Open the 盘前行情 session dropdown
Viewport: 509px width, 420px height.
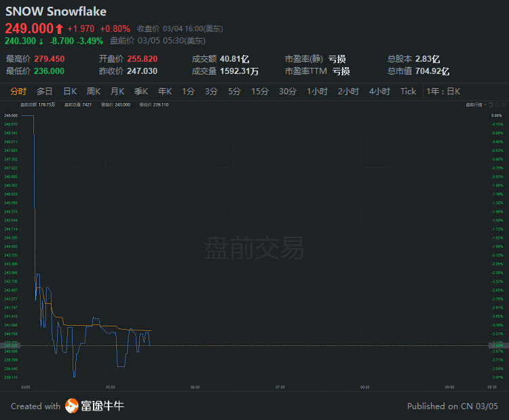click(x=476, y=104)
